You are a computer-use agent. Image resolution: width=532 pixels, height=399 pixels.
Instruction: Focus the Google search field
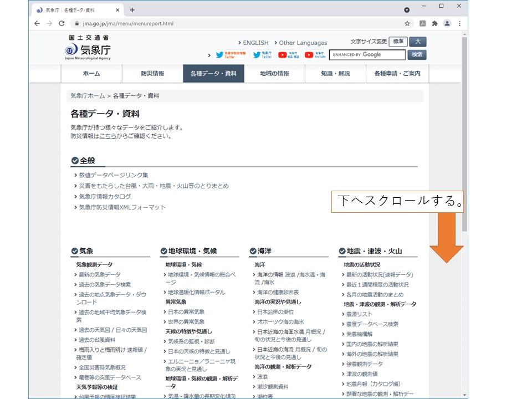click(x=367, y=55)
